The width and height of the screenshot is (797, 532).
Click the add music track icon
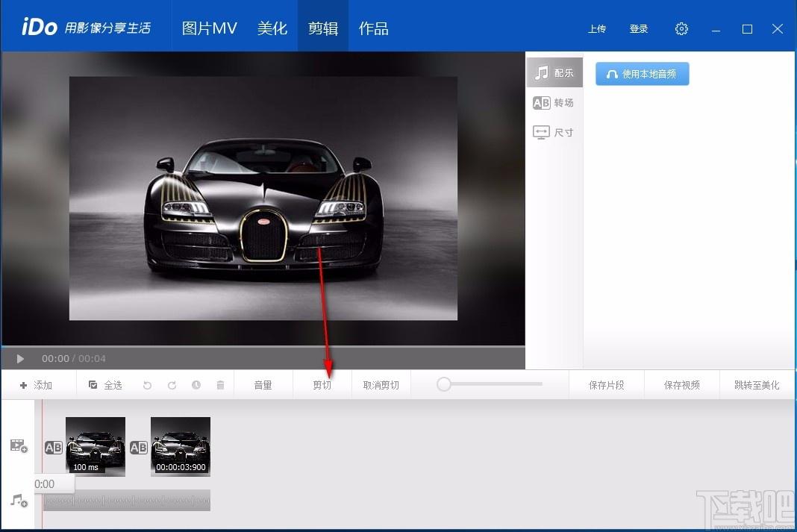(x=19, y=501)
